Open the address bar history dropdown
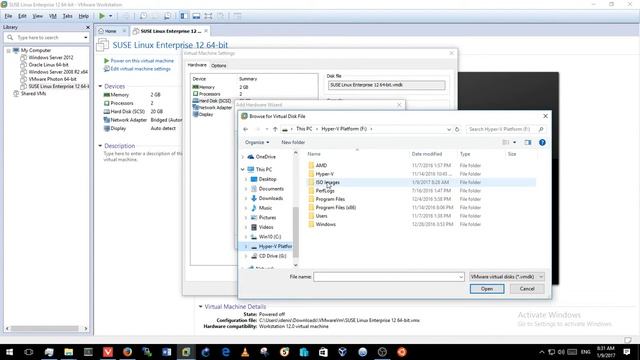 (449, 129)
